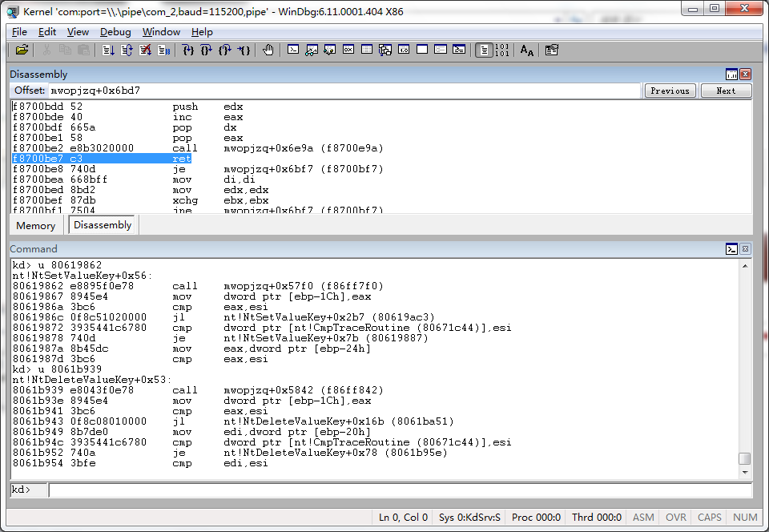Screen dimensions: 769x532
Task: Select the Disassembly tab
Action: click(x=103, y=225)
